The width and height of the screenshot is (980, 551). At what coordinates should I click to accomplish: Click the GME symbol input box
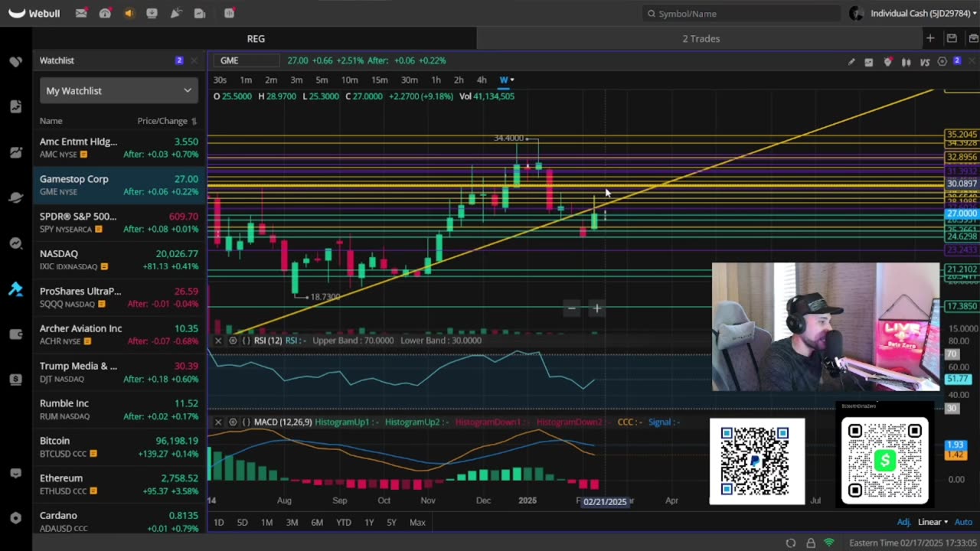(248, 60)
